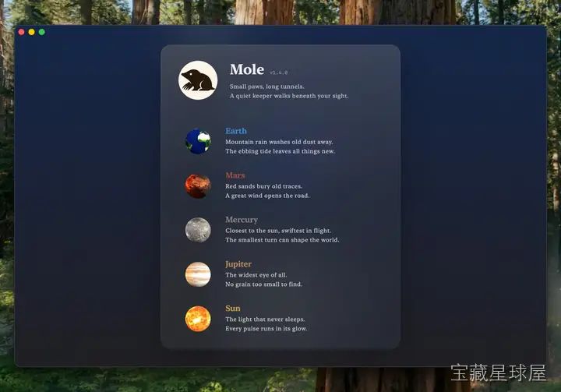Viewport: 561px width, 392px height.
Task: Minimize the window with yellow button
Action: pos(31,32)
